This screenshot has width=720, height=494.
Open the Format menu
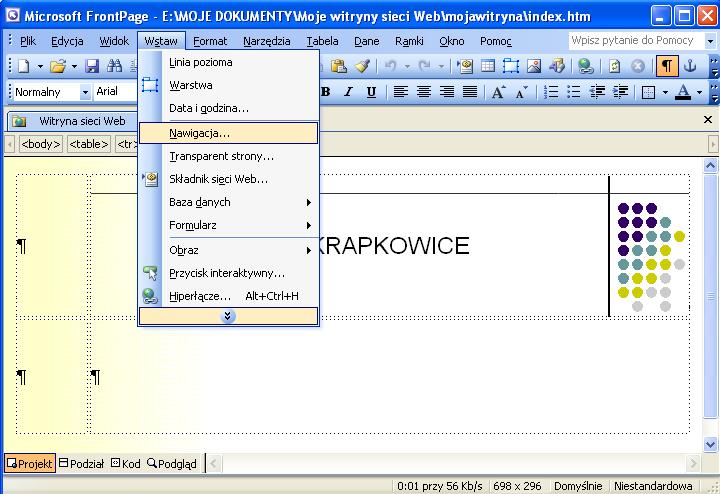210,41
